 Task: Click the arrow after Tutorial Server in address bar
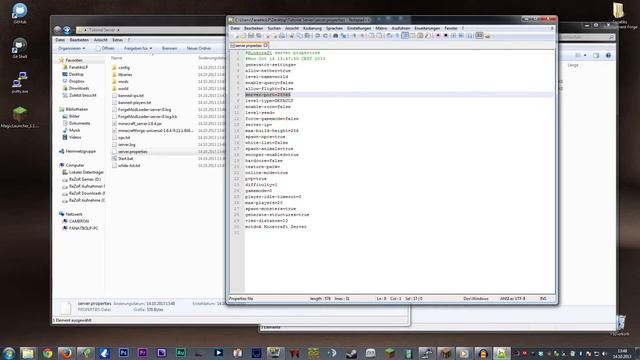click(x=118, y=30)
